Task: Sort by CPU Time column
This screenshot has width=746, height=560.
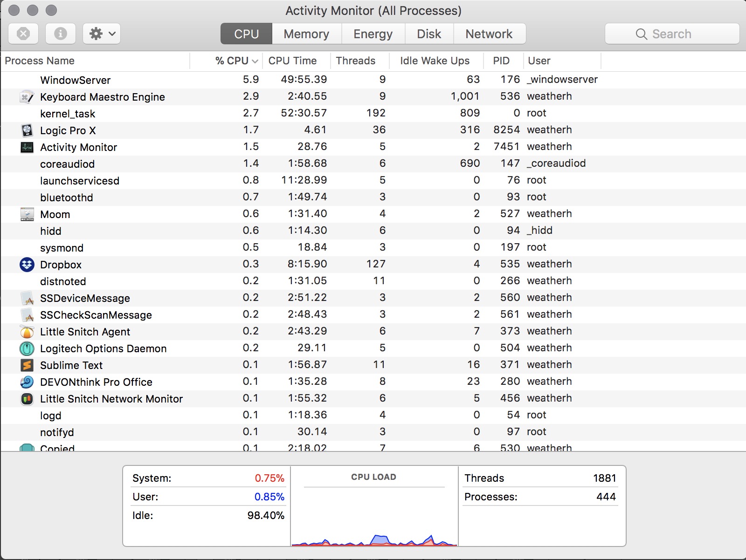Action: pos(297,61)
